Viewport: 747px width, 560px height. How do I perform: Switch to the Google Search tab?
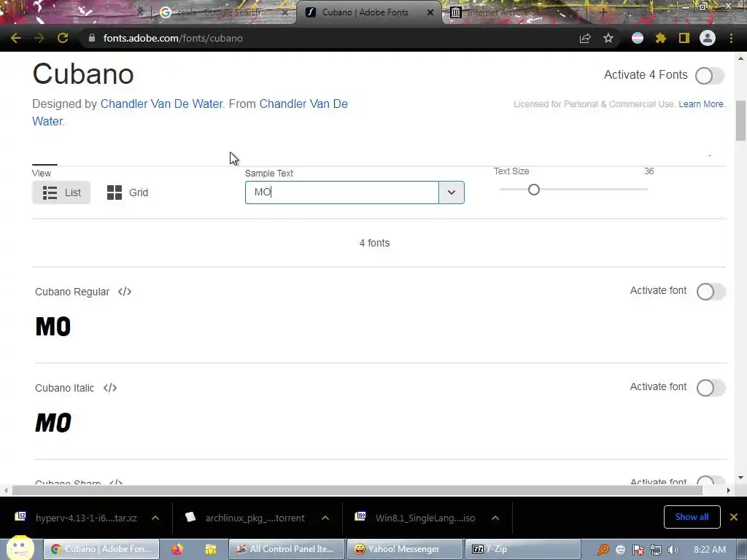click(223, 12)
